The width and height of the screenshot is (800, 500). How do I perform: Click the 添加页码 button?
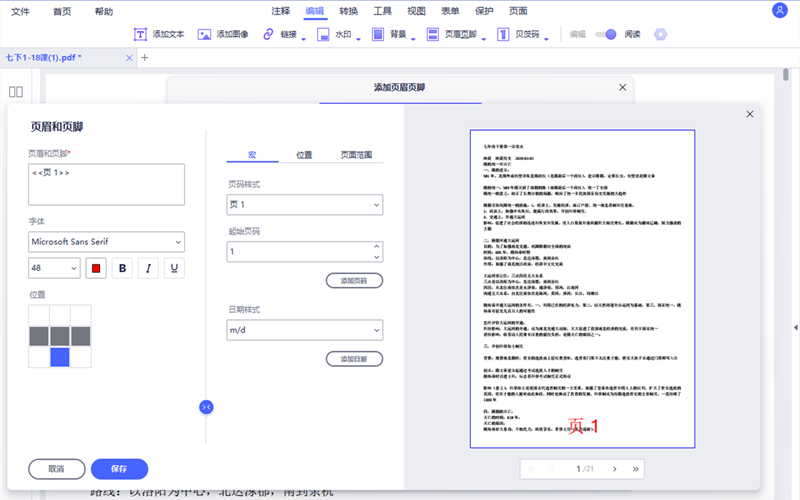coord(354,280)
